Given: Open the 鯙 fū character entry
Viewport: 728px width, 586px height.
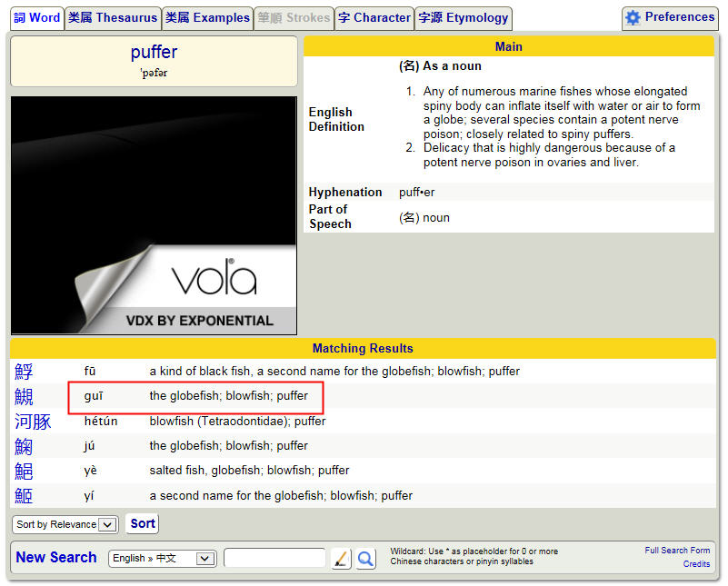Looking at the screenshot, I should [x=24, y=372].
